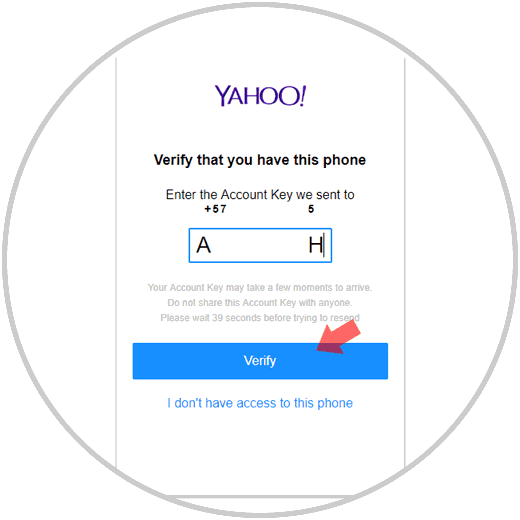Click the exclamation mark in the Yahoo logo
This screenshot has height=520, width=520.
click(x=302, y=96)
